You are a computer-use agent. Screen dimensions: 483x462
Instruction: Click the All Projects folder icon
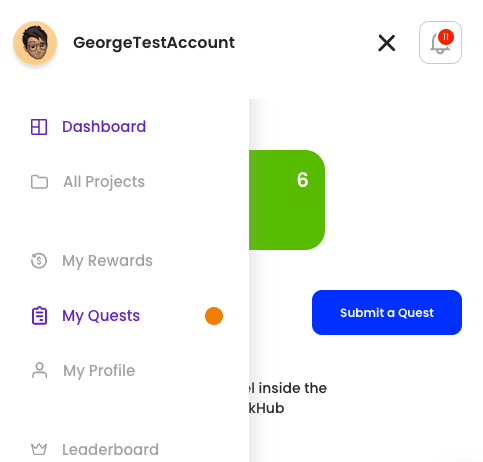[39, 182]
